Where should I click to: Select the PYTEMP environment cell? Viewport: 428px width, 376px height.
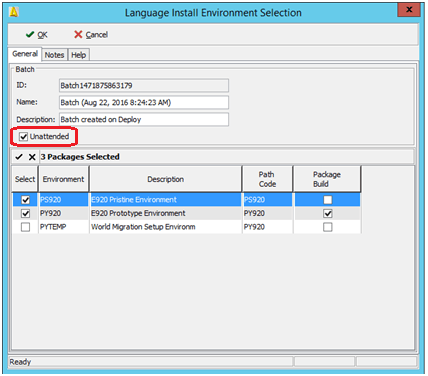pos(64,227)
